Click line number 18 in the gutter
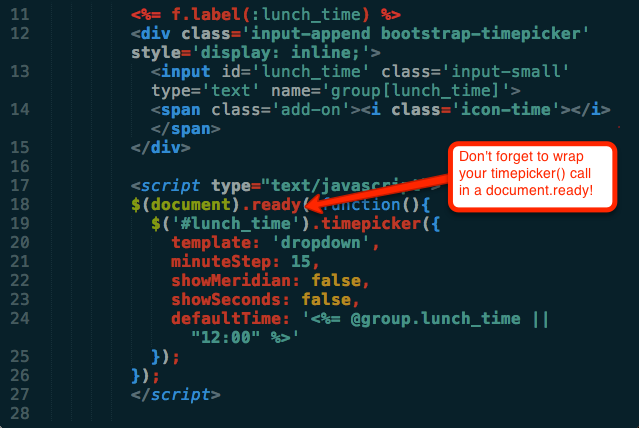Viewport: 639px width, 428px height. (x=20, y=205)
